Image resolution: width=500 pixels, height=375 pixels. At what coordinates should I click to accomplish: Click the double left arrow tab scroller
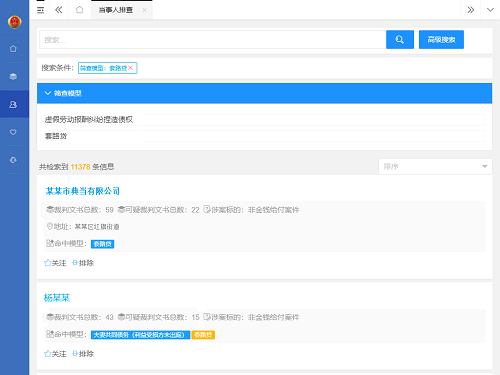(x=59, y=10)
